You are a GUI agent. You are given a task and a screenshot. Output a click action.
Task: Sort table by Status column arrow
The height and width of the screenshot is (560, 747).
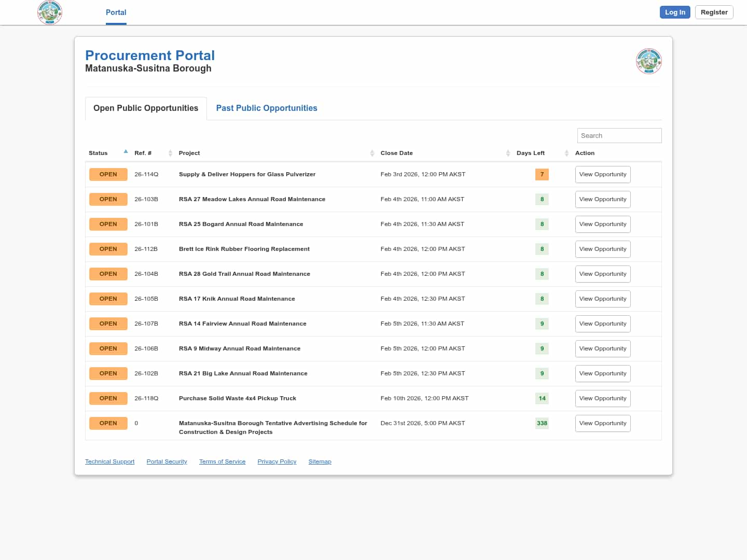126,152
